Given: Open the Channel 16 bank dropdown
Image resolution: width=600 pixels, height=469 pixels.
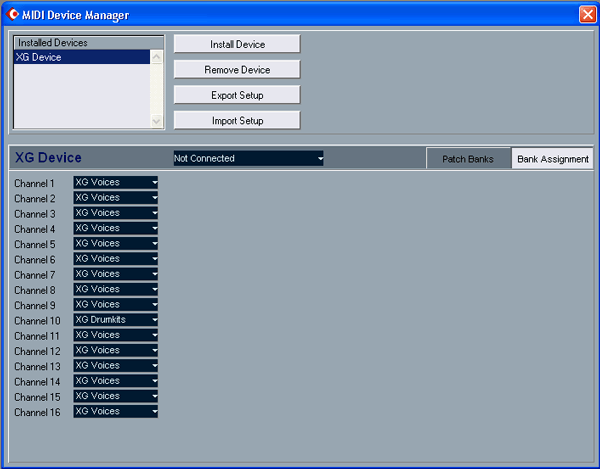Looking at the screenshot, I should click(116, 412).
